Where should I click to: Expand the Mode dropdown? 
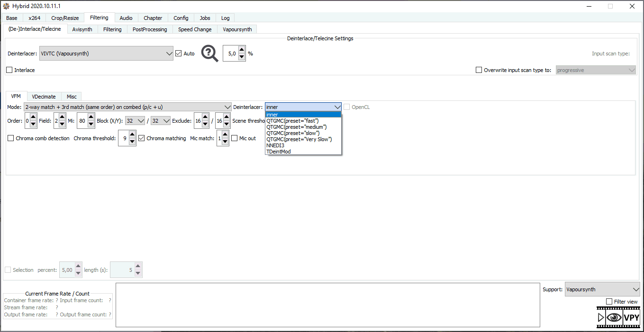[127, 107]
